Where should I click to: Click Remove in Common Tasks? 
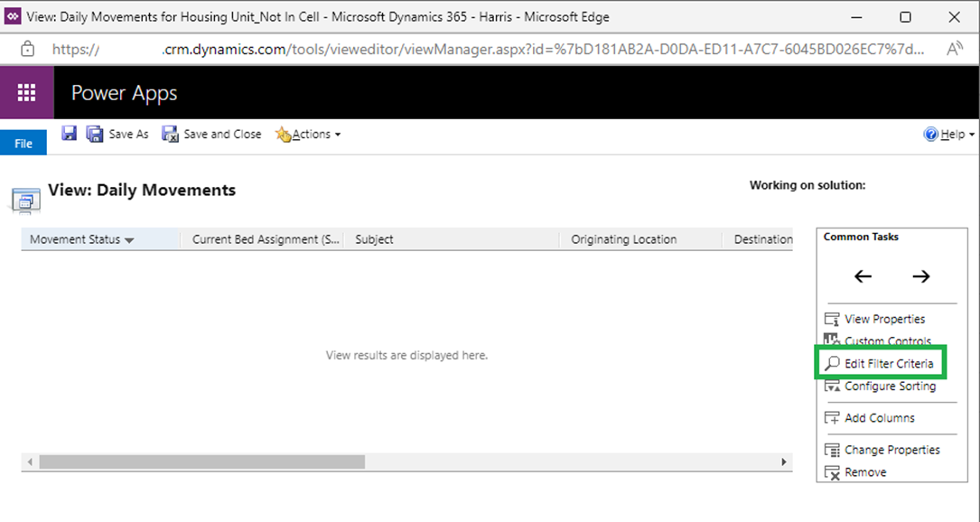[x=865, y=472]
